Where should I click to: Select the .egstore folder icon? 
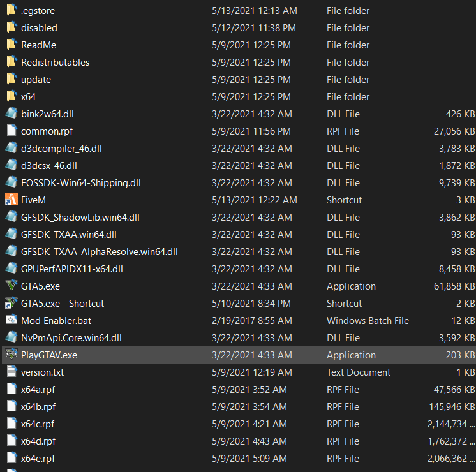(x=11, y=10)
